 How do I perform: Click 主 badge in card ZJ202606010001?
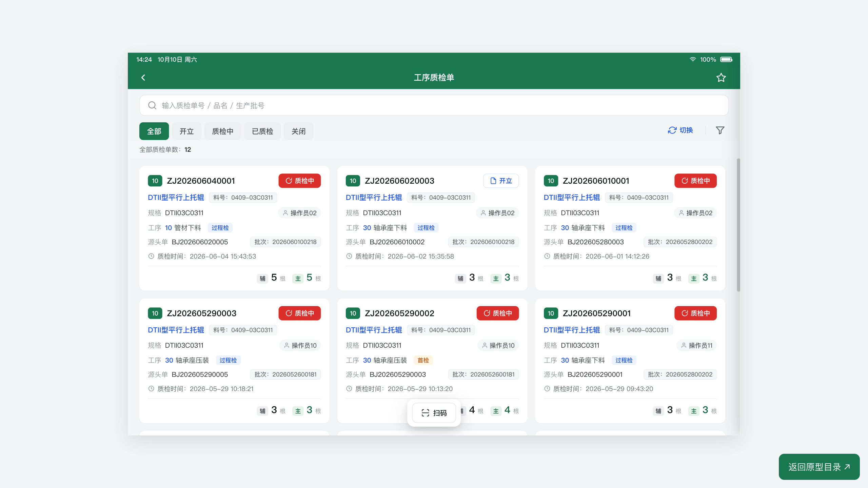point(694,279)
